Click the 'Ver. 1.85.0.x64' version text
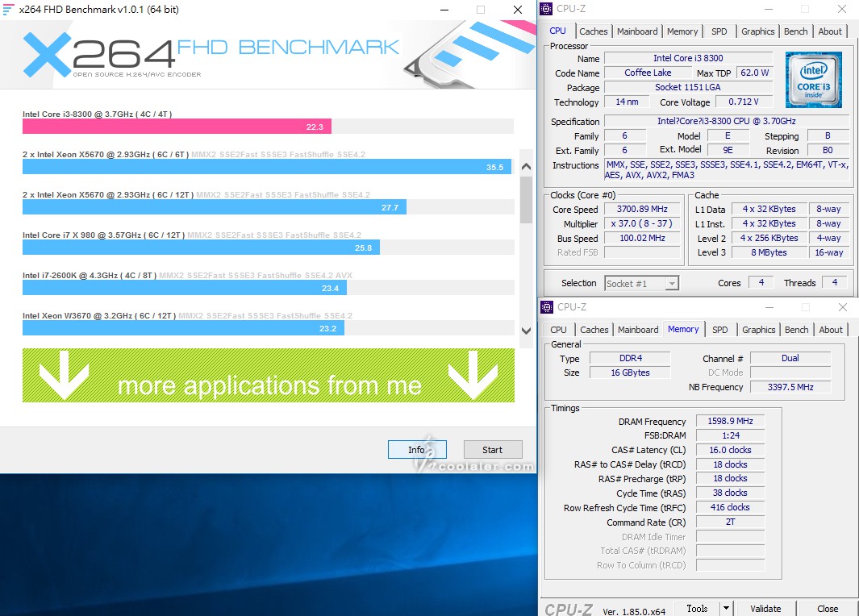Viewport: 859px width, 616px height. 635,611
